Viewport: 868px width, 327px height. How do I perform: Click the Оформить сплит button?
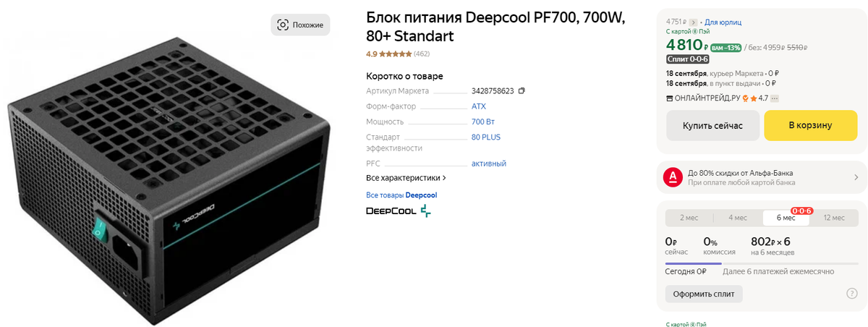704,294
